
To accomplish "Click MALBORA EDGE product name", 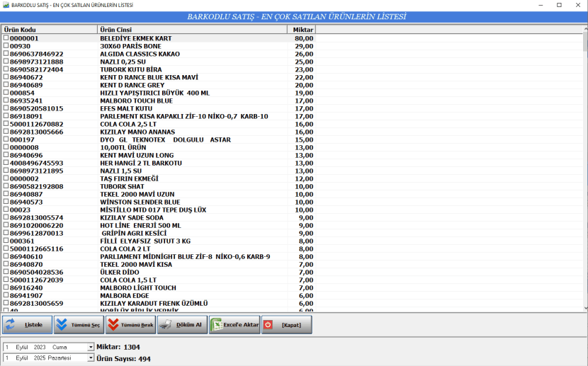I will pyautogui.click(x=124, y=296).
